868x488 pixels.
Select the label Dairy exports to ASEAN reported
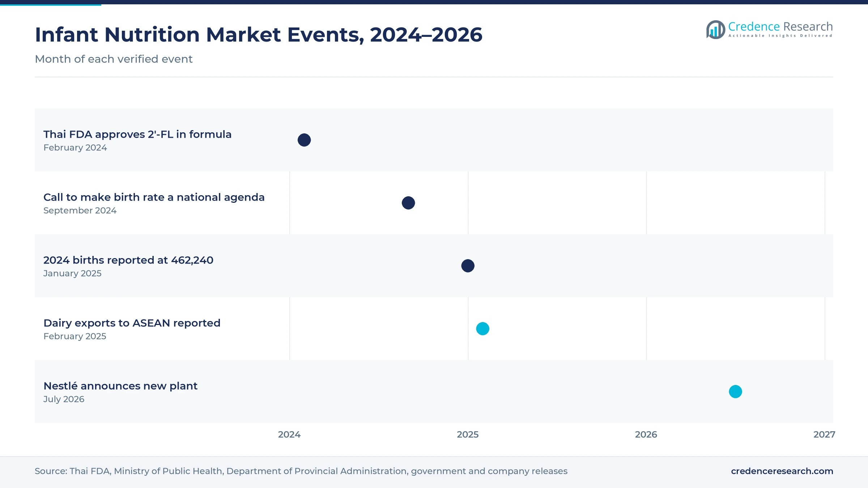132,323
